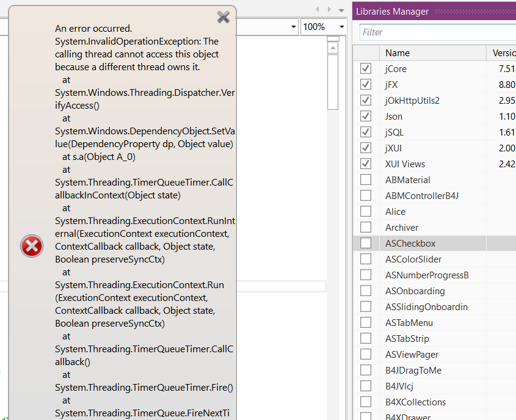Select the Archiver row name
Screen dimensions: 516x420
[402, 228]
